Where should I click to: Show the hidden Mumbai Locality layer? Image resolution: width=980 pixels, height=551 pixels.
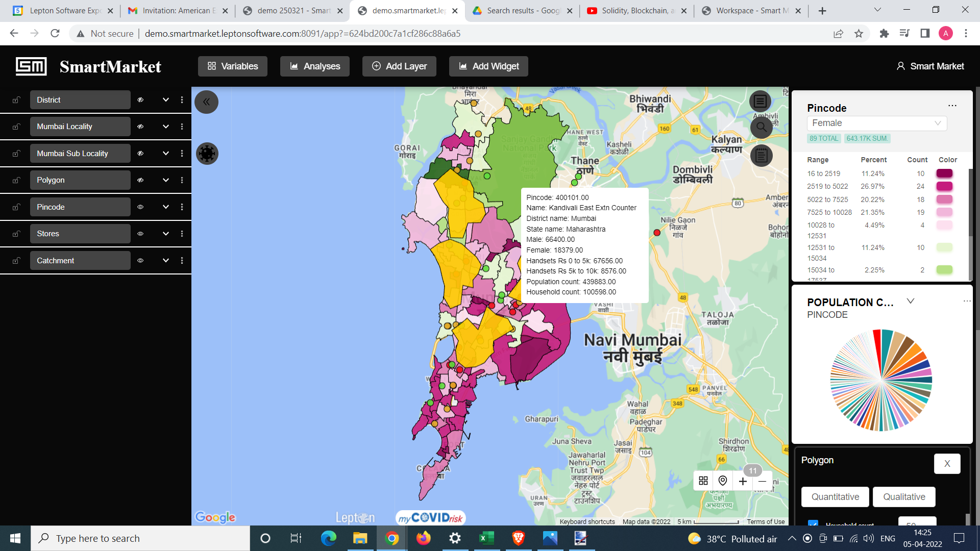[x=140, y=127]
